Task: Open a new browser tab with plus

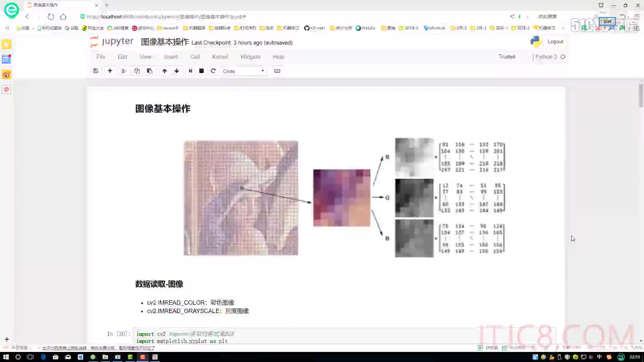Action: (x=107, y=5)
